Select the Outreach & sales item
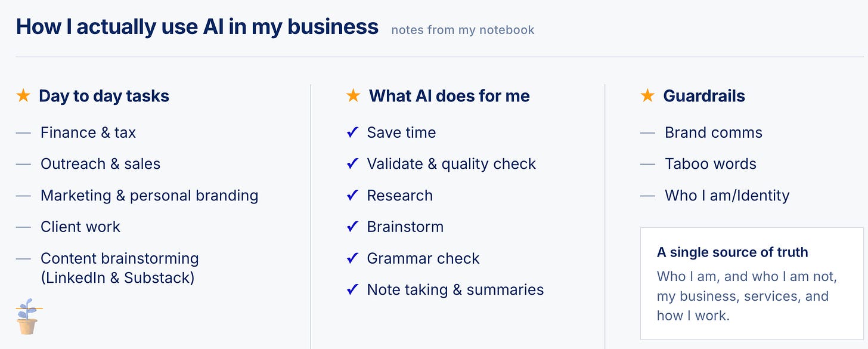The width and height of the screenshot is (868, 349). point(100,164)
